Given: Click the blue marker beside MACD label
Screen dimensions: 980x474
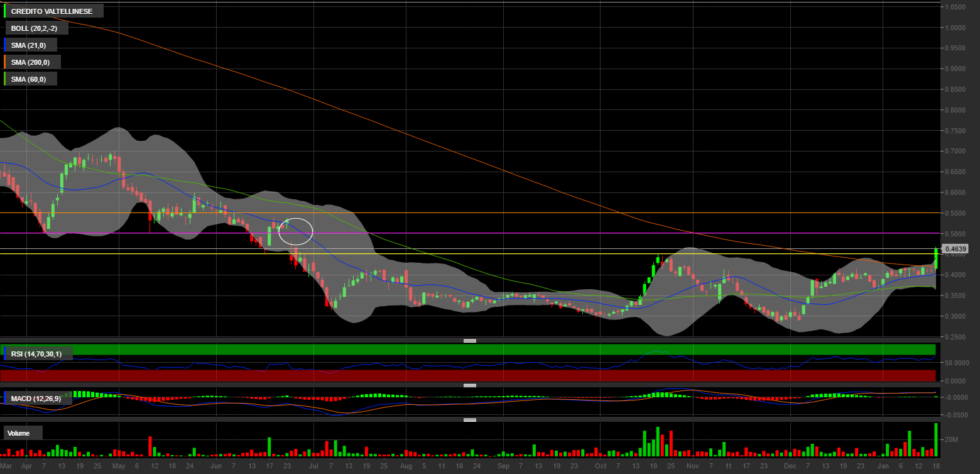Looking at the screenshot, I should (x=5, y=399).
